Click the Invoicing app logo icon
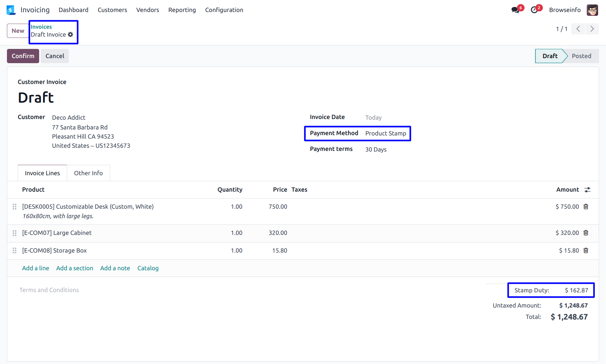 pos(11,10)
